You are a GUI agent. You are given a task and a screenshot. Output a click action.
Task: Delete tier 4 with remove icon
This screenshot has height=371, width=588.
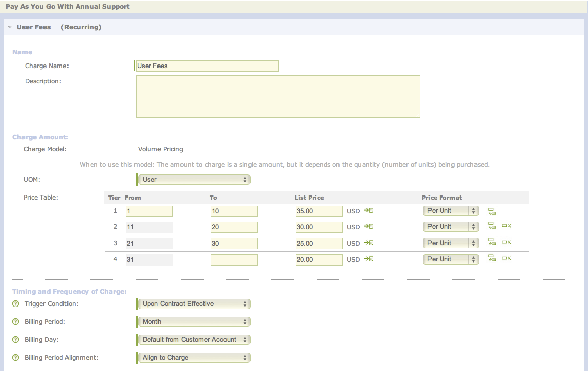[506, 258]
